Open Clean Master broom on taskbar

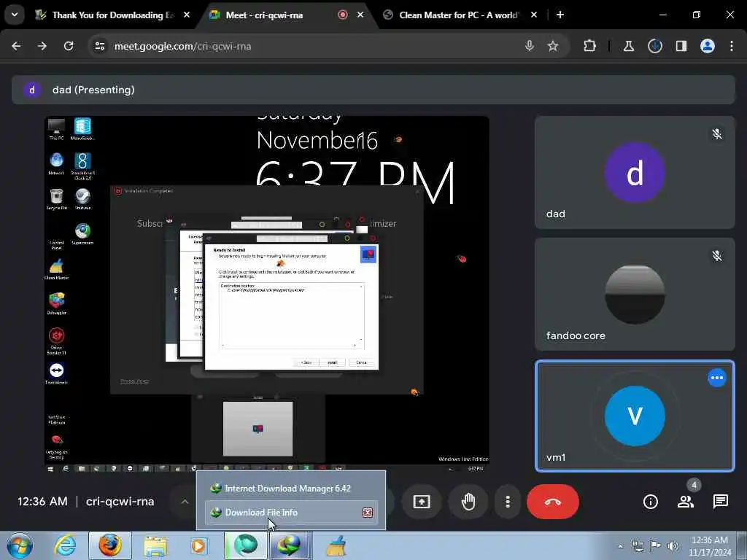tap(336, 545)
